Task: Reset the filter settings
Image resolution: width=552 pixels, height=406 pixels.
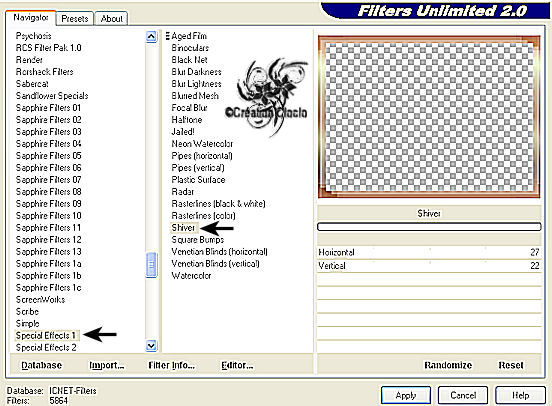Action: click(x=510, y=365)
